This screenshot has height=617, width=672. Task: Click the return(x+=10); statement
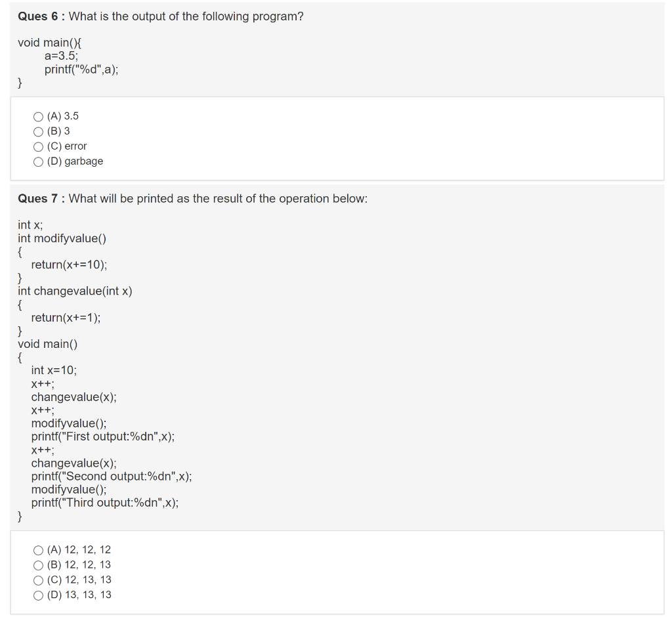click(69, 265)
